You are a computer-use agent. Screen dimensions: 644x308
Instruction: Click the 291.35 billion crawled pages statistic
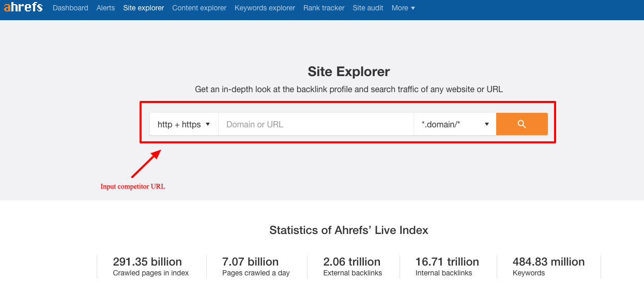[x=150, y=267]
